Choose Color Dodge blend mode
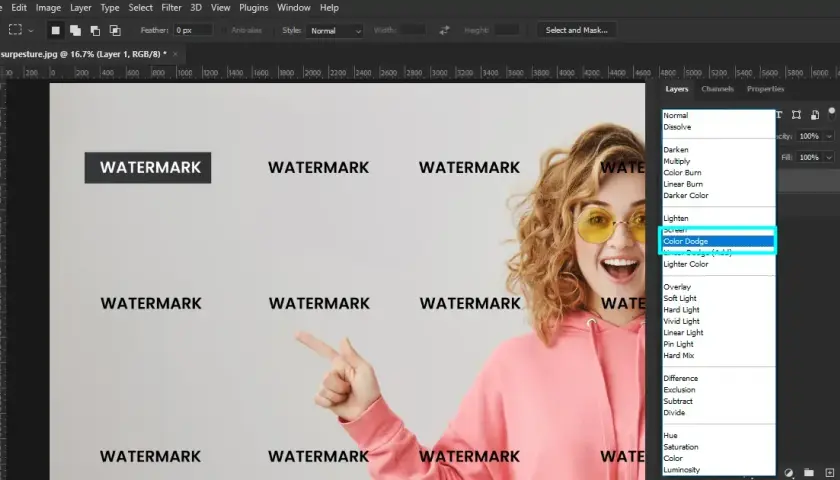840x480 pixels. point(718,241)
